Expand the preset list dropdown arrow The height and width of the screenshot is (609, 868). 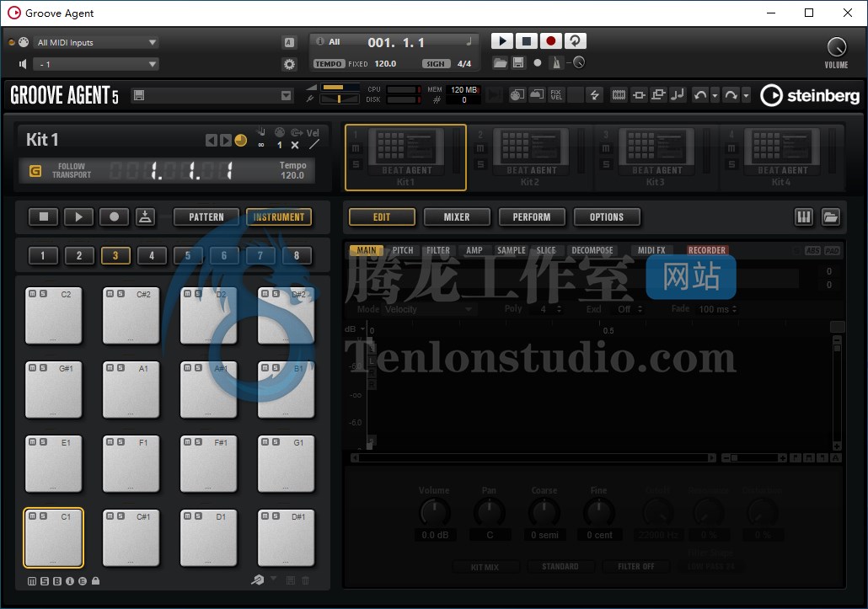click(x=286, y=96)
